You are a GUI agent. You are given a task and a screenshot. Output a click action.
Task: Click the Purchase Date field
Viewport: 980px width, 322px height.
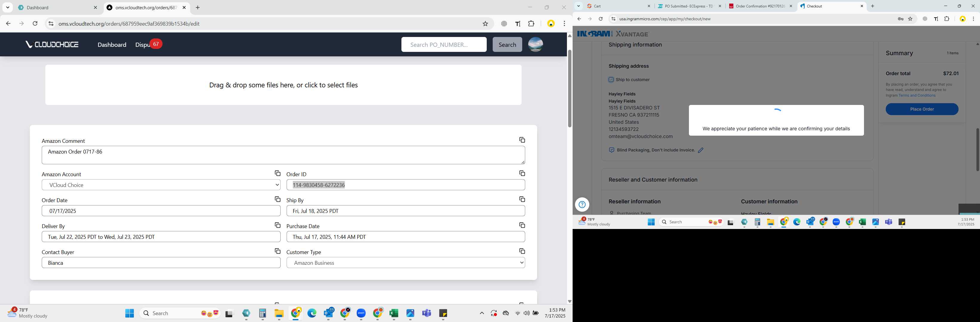[x=406, y=237]
